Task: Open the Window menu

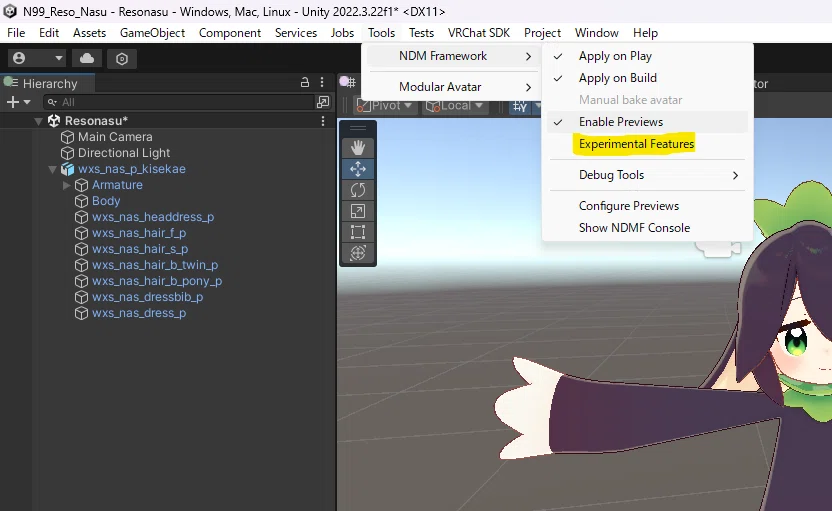Action: click(x=596, y=33)
